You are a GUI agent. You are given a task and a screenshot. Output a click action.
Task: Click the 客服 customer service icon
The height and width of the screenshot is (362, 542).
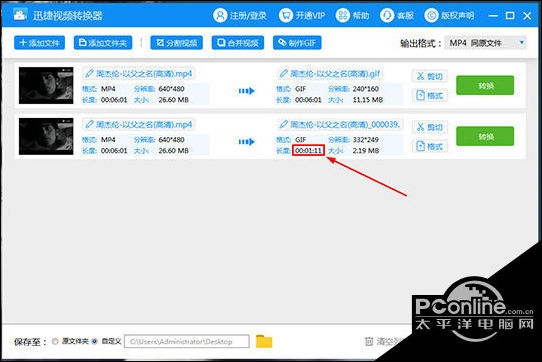point(387,16)
